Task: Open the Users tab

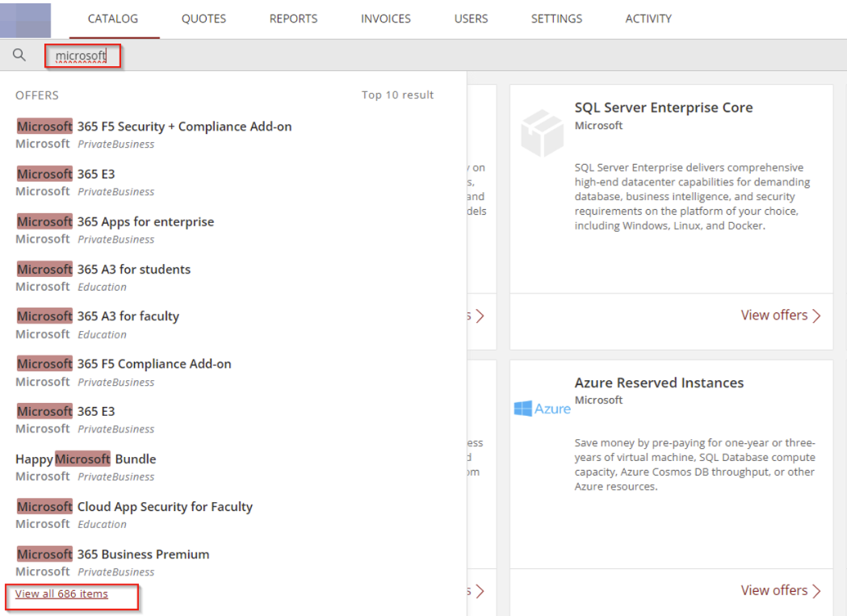Action: (471, 19)
